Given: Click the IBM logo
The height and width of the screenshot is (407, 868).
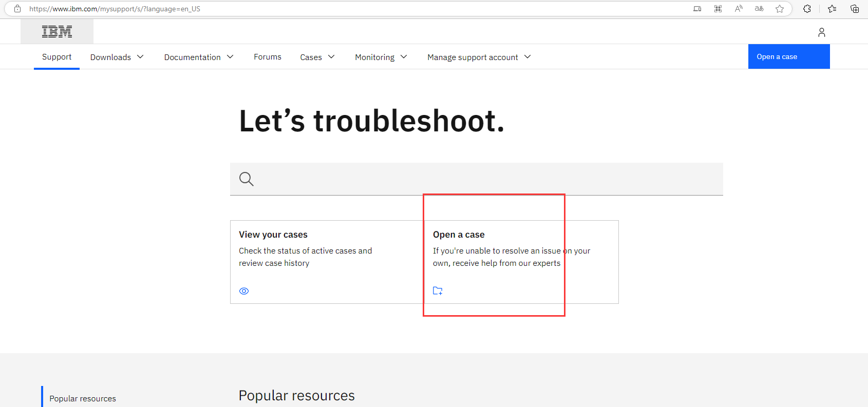Looking at the screenshot, I should (57, 32).
